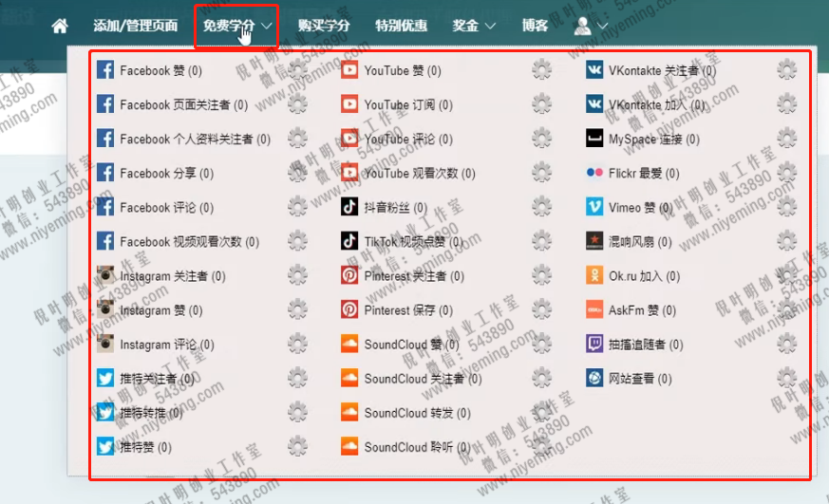Click the SoundCloud icon beside 转发
Image resolution: width=829 pixels, height=504 pixels.
349,413
